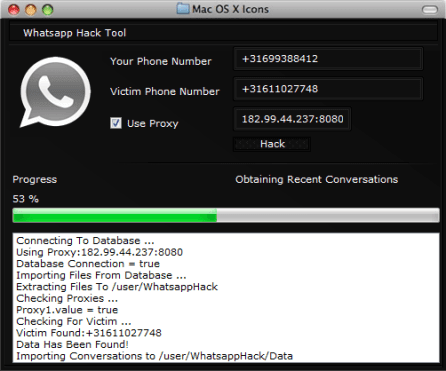446x371 pixels.
Task: Click the "Using Proxy:182.99.44.237:8080" log line
Action: click(100, 252)
